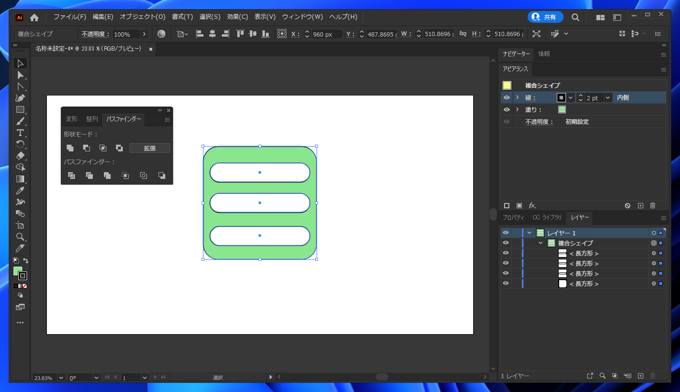Click Trim pathfinder icon
This screenshot has width=680, height=392.
tap(89, 176)
